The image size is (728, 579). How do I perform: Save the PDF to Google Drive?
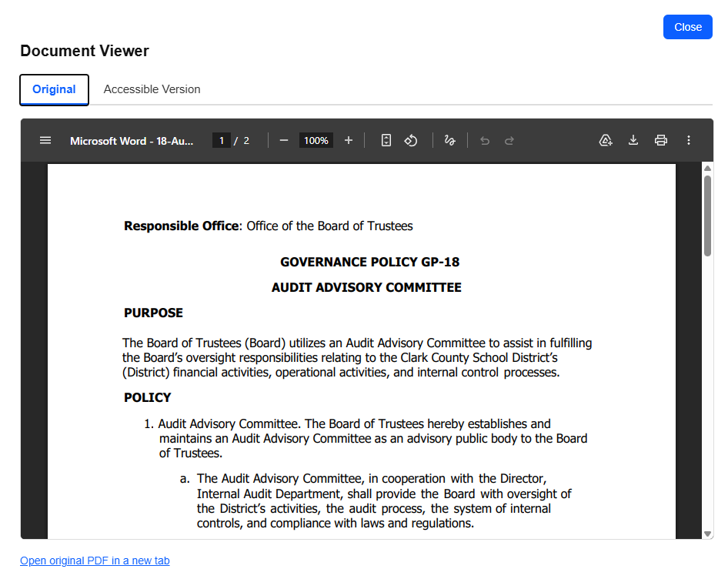click(606, 140)
